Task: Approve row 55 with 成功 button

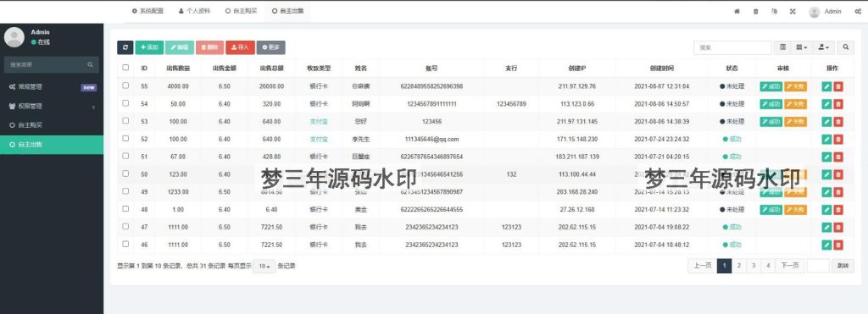Action: [771, 86]
